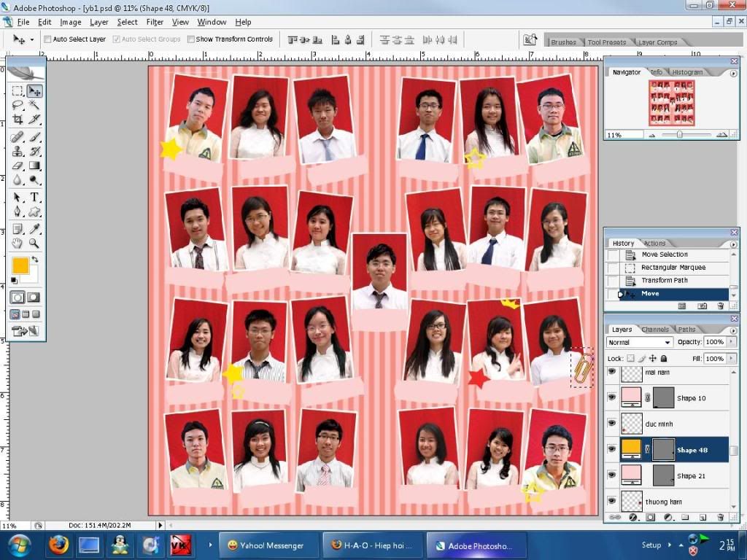Open the Filter menu
Screen dimensions: 747x560
coord(155,22)
